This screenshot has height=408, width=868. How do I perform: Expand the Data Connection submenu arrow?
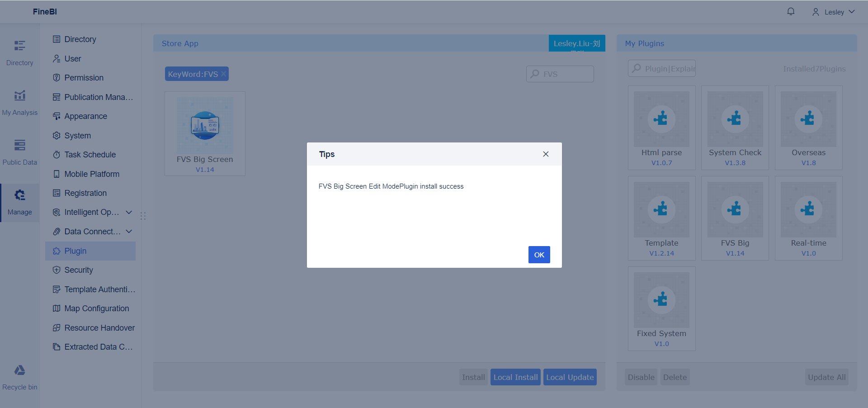(129, 232)
